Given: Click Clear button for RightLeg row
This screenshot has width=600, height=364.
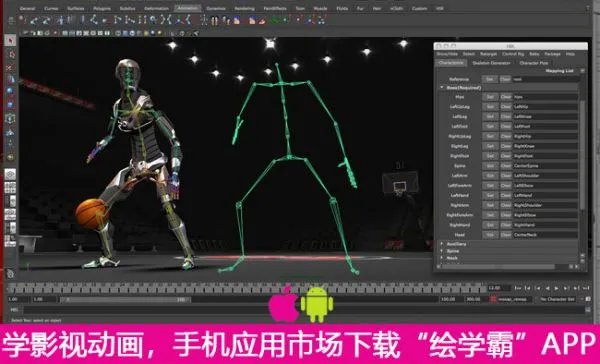Looking at the screenshot, I should point(506,146).
